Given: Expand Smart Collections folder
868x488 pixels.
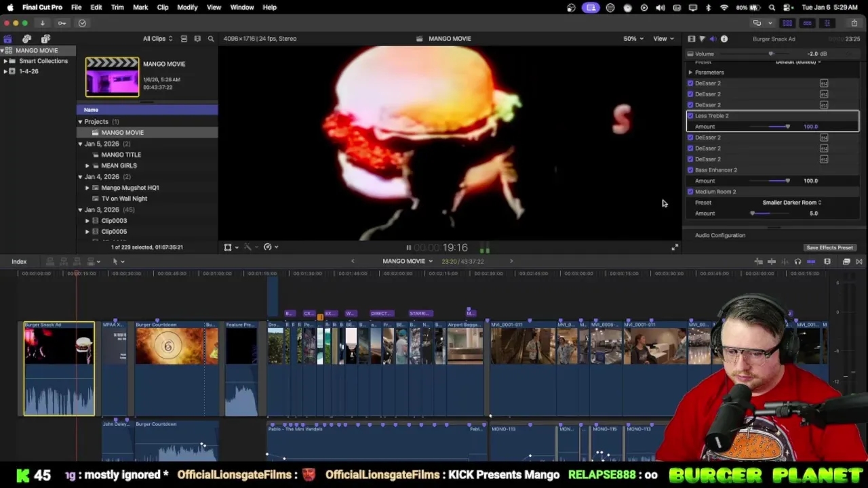Looking at the screenshot, I should click(x=5, y=61).
